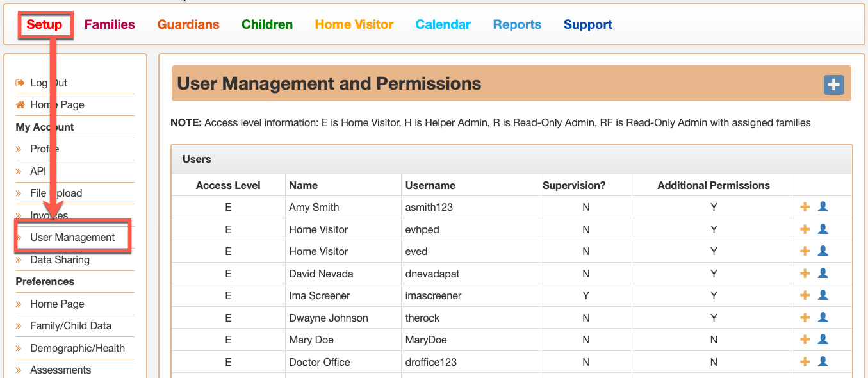Click the Name column header

(x=304, y=185)
